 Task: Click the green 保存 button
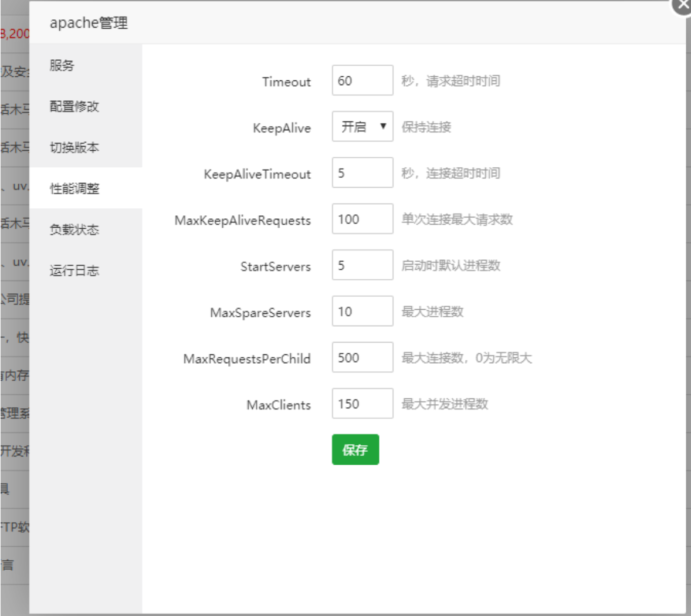(x=355, y=449)
